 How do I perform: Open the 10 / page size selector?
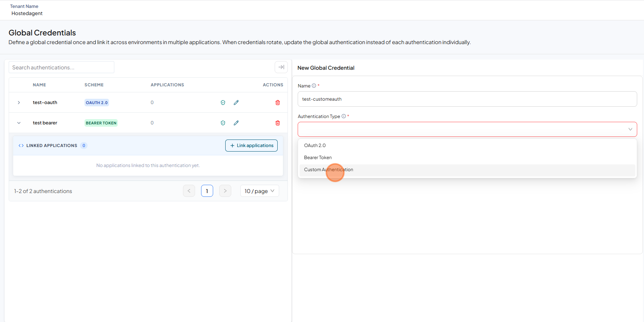(260, 191)
